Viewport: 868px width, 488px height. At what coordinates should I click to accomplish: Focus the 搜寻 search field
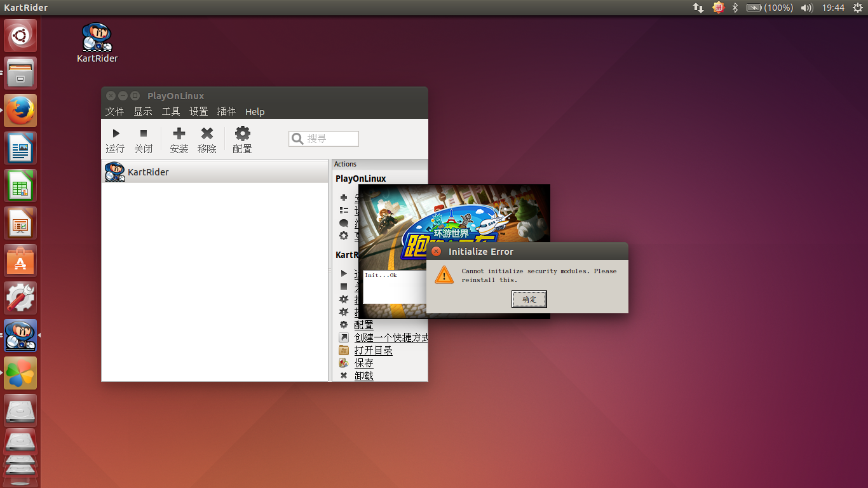323,139
